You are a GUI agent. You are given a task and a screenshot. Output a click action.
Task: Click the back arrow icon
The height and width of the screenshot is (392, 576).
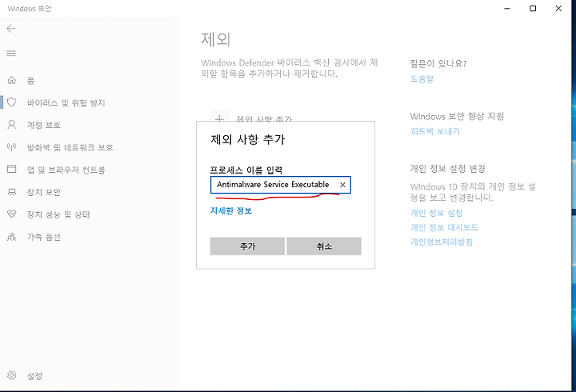[x=11, y=29]
